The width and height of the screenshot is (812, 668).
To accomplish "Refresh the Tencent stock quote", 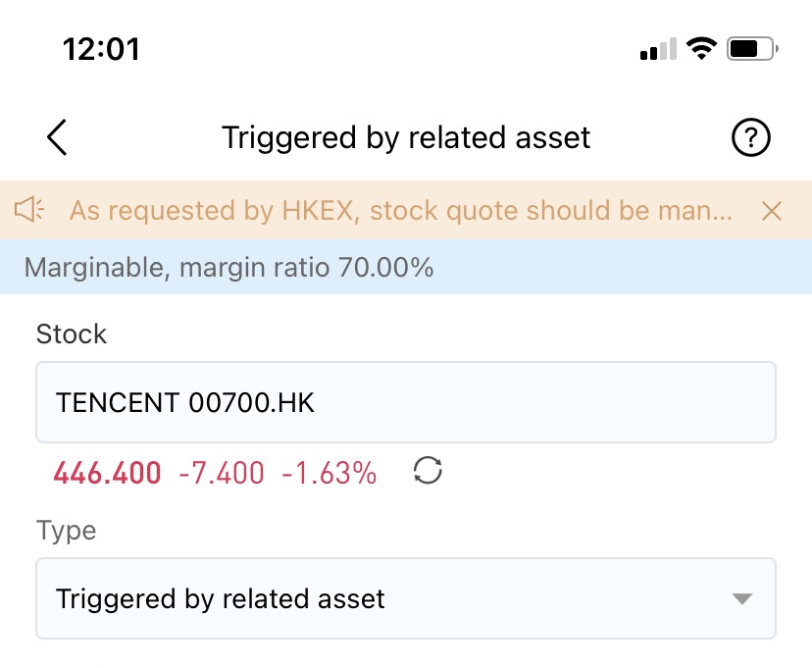I will (x=428, y=471).
